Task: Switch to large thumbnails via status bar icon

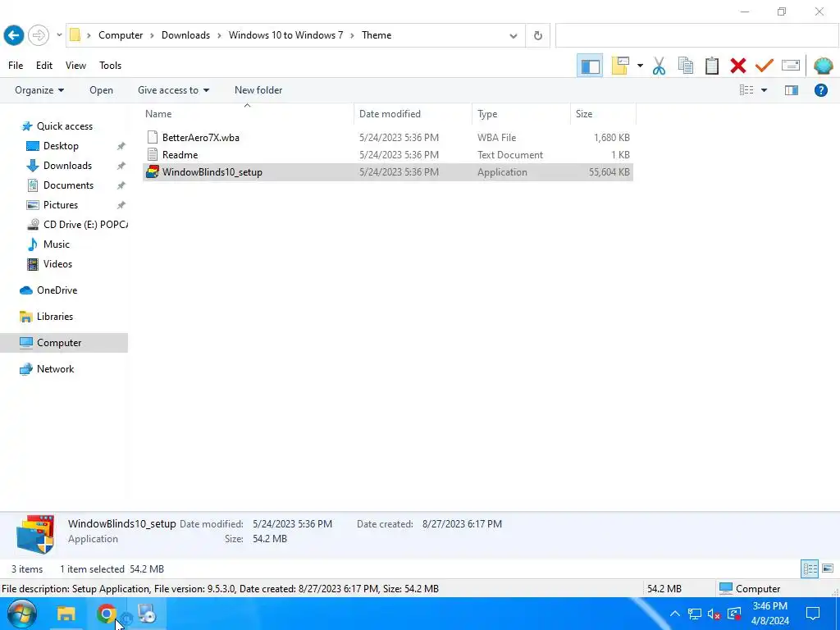Action: pyautogui.click(x=828, y=569)
